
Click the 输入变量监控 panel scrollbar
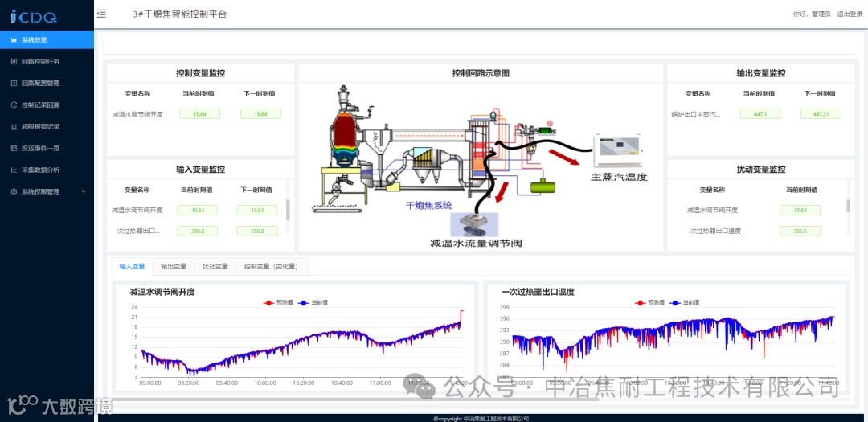pyautogui.click(x=288, y=211)
